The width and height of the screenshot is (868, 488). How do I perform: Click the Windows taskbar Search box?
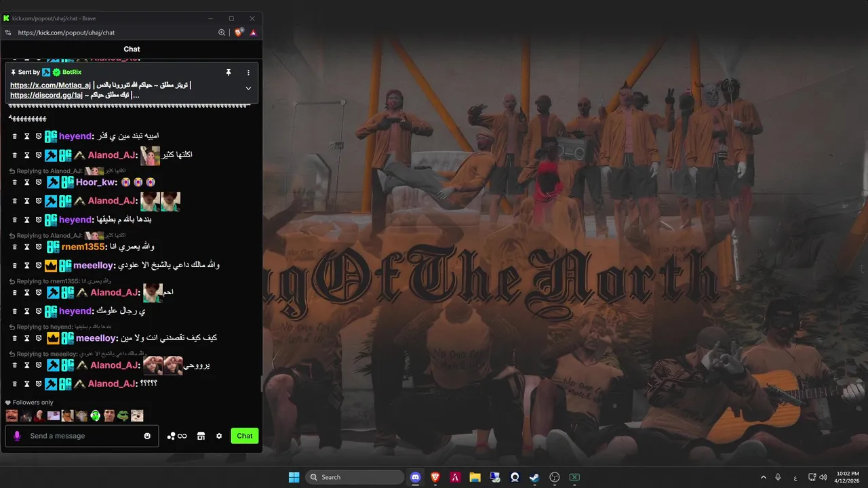355,477
